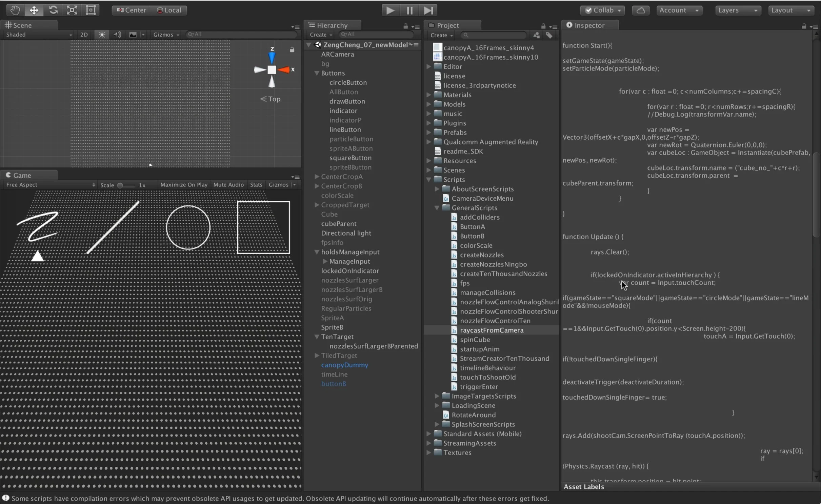The height and width of the screenshot is (504, 821).
Task: Switch to the Inspector tab
Action: [x=589, y=25]
